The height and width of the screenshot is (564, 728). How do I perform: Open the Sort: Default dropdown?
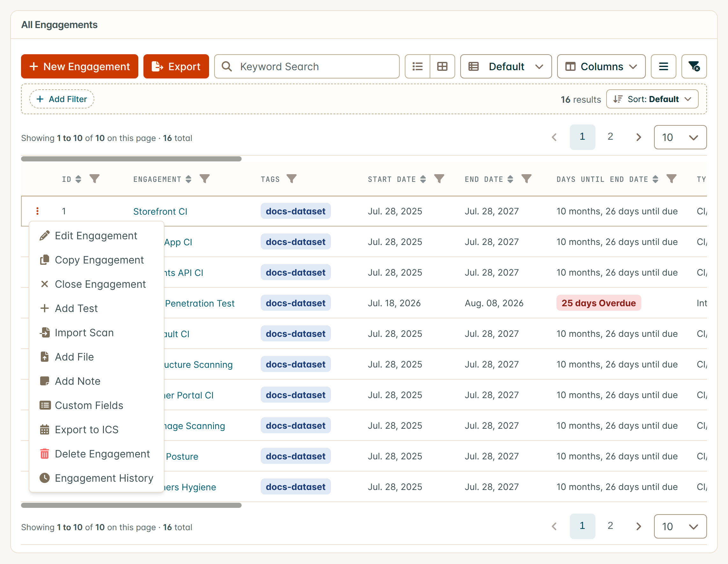652,99
